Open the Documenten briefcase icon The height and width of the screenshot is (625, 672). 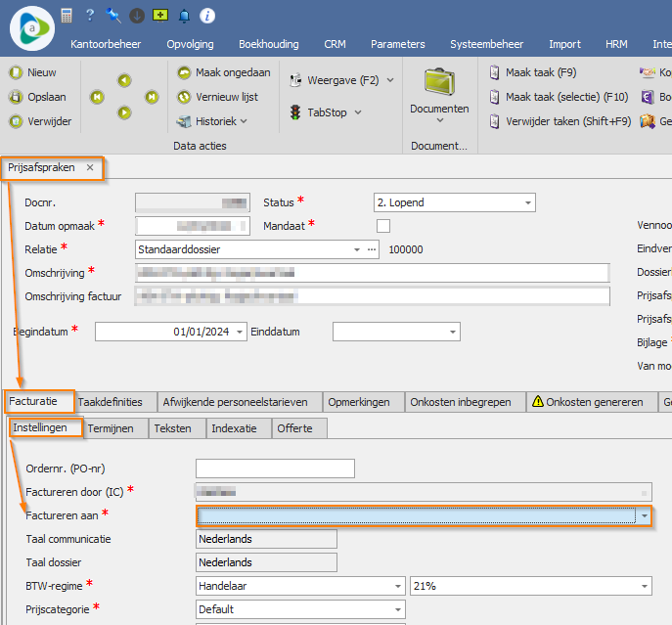[x=438, y=82]
